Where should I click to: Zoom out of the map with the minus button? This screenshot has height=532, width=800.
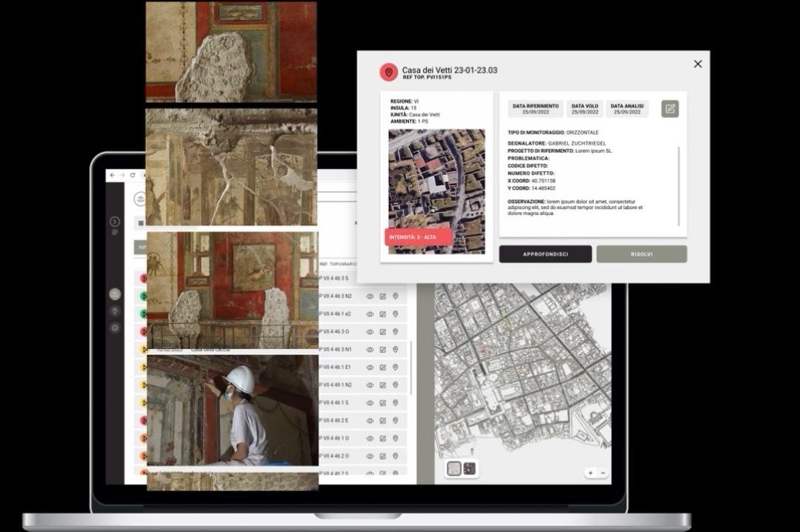(x=603, y=473)
